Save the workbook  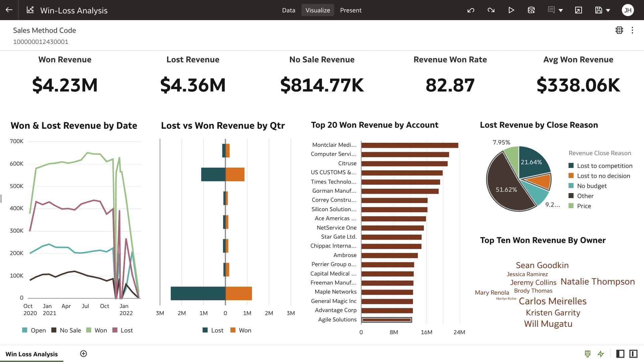tap(598, 10)
